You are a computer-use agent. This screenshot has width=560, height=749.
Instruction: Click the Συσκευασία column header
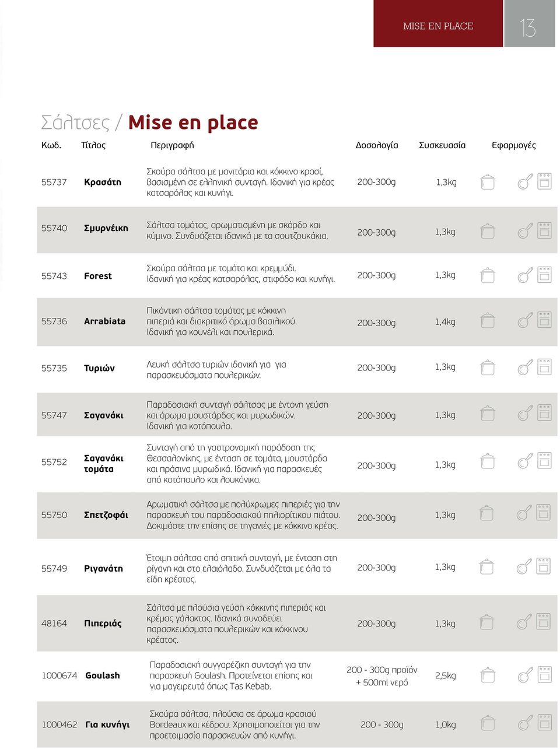click(x=442, y=145)
